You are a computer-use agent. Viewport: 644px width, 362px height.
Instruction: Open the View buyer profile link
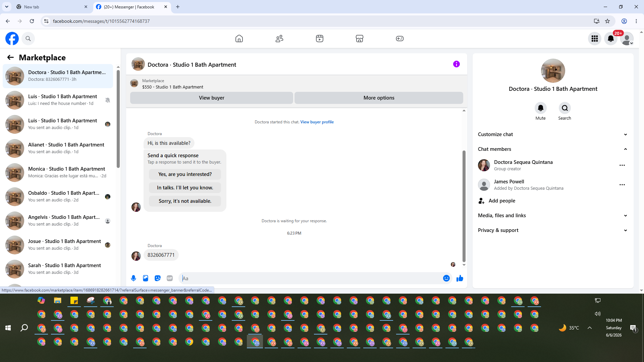pos(317,122)
